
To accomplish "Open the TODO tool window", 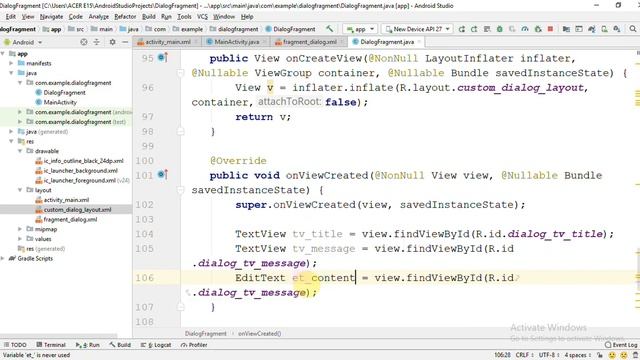I will [15, 345].
